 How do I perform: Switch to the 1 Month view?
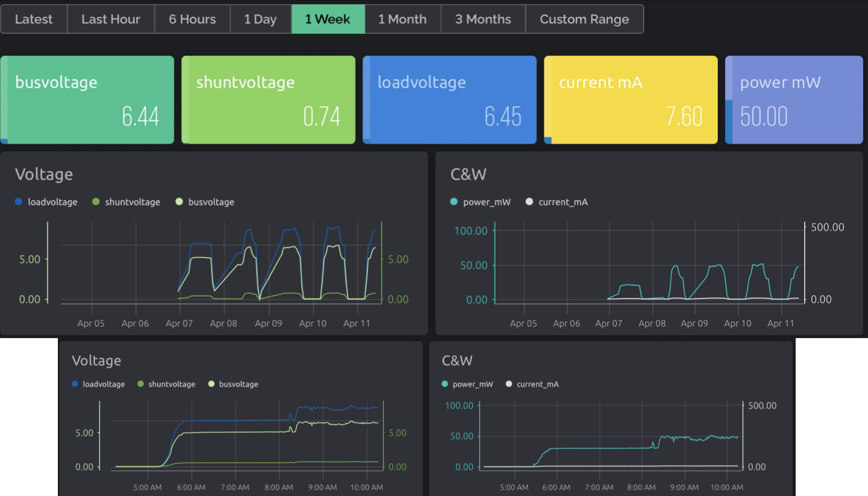coord(402,19)
